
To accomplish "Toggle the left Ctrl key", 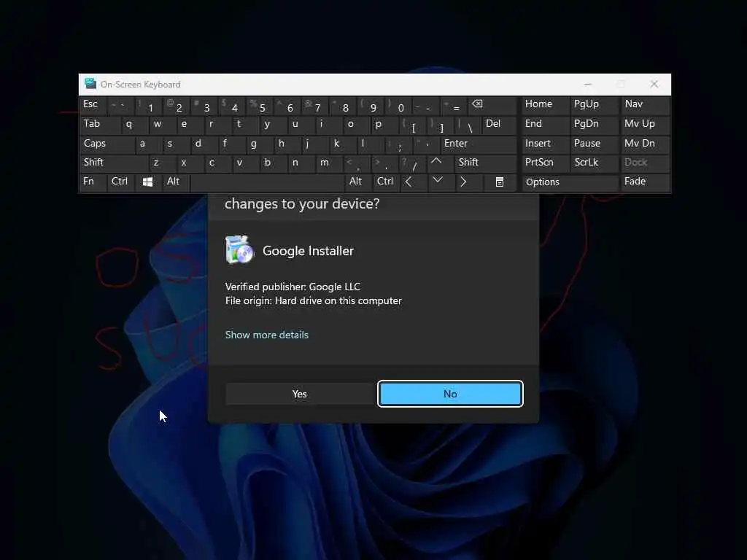I will tap(120, 182).
